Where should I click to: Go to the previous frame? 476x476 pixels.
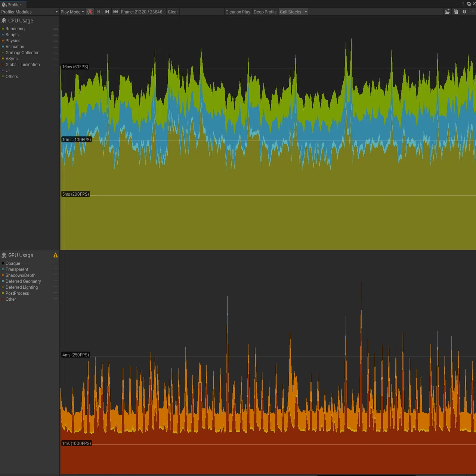point(99,12)
